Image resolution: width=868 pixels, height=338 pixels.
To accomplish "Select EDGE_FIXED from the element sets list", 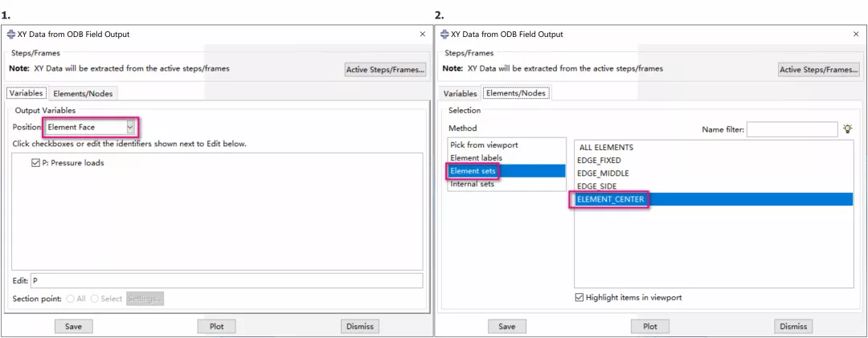I will point(599,161).
